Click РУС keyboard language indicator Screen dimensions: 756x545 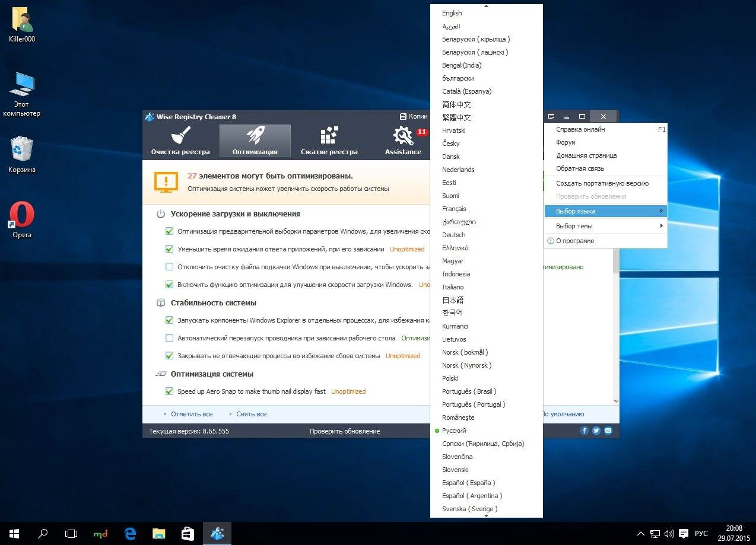pyautogui.click(x=701, y=534)
